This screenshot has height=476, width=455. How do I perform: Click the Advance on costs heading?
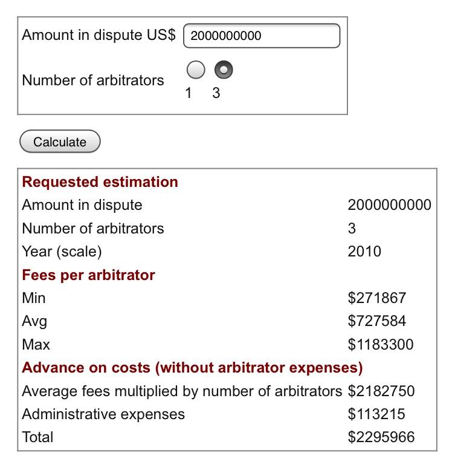(x=192, y=368)
